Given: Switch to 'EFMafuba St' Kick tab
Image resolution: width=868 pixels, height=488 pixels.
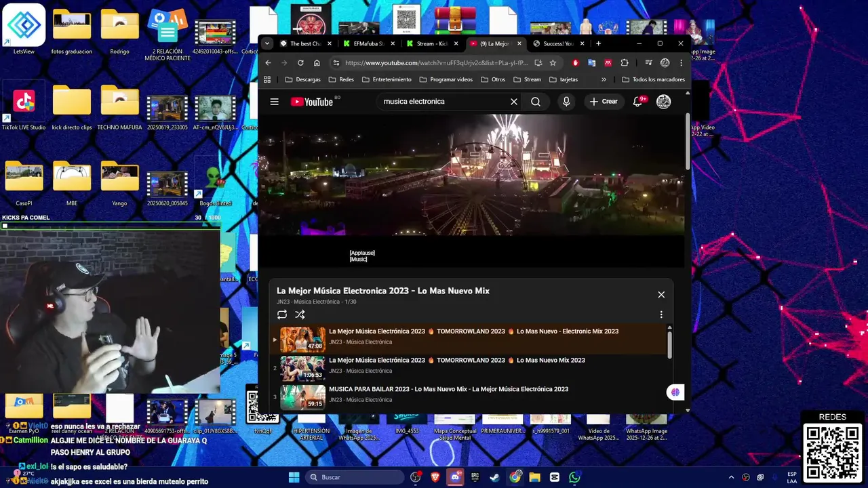Looking at the screenshot, I should [x=370, y=43].
